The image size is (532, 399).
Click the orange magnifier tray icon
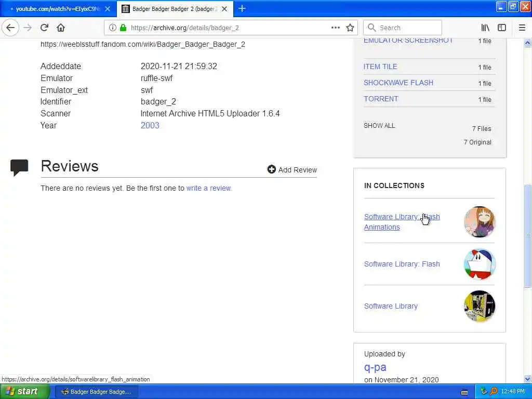click(x=494, y=392)
